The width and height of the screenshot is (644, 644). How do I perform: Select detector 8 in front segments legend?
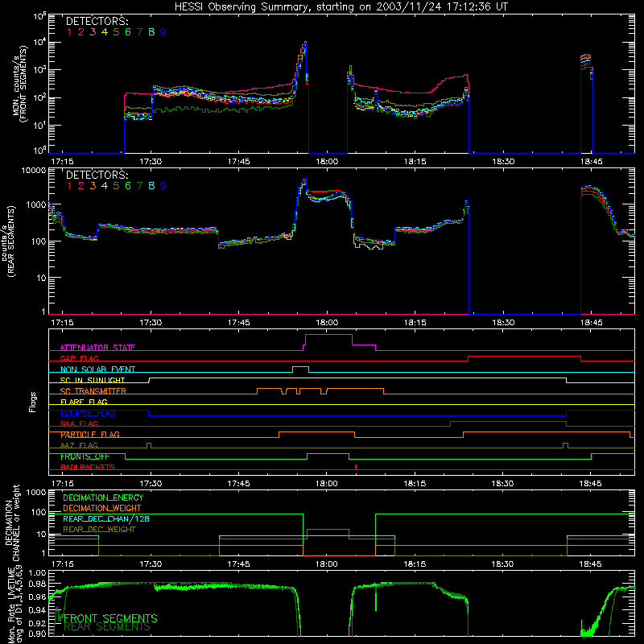pos(151,32)
